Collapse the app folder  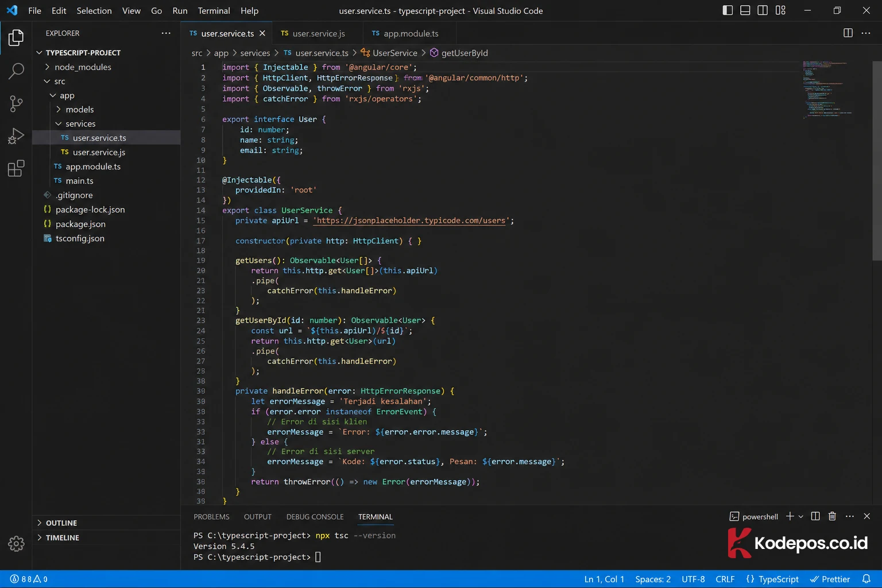pos(106,95)
